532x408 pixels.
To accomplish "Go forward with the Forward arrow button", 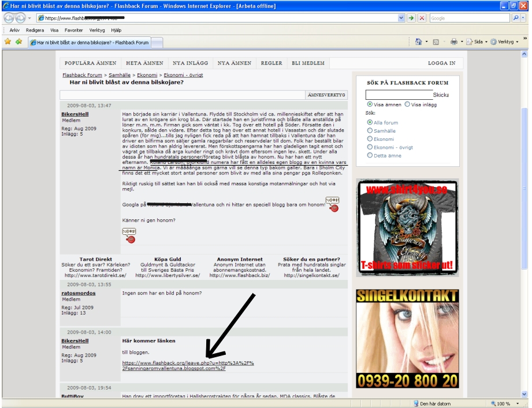I will (x=20, y=18).
